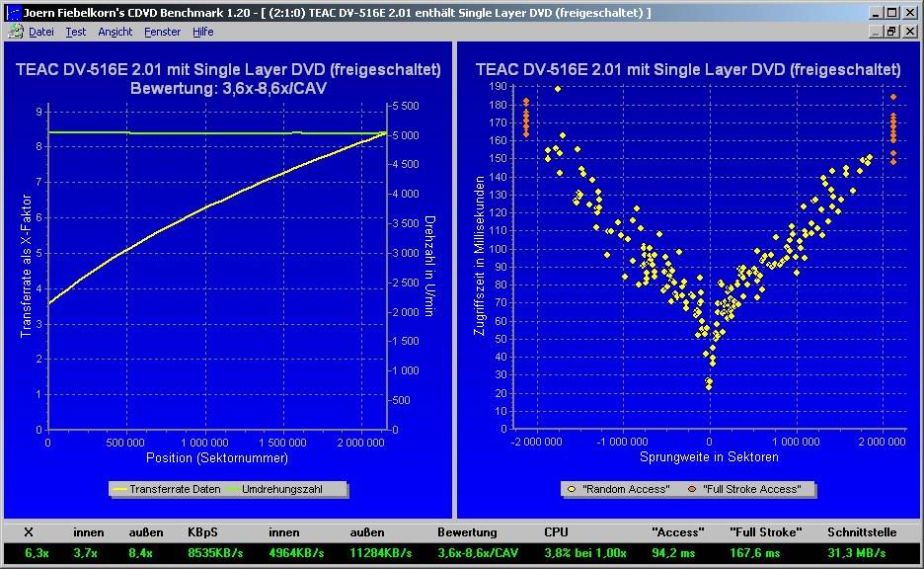Click the 8,4x outer speed value
This screenshot has height=569, width=924.
(x=140, y=553)
